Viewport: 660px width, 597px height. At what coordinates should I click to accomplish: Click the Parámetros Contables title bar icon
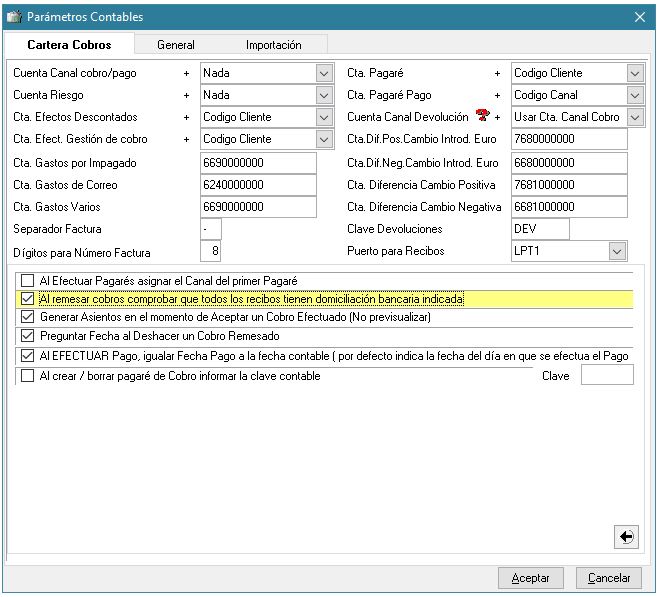coord(14,17)
